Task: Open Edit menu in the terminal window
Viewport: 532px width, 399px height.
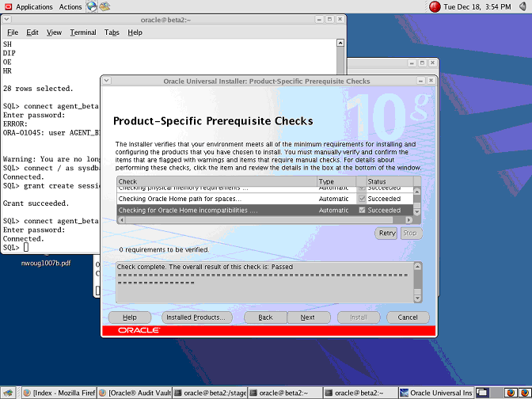Action: [x=32, y=32]
